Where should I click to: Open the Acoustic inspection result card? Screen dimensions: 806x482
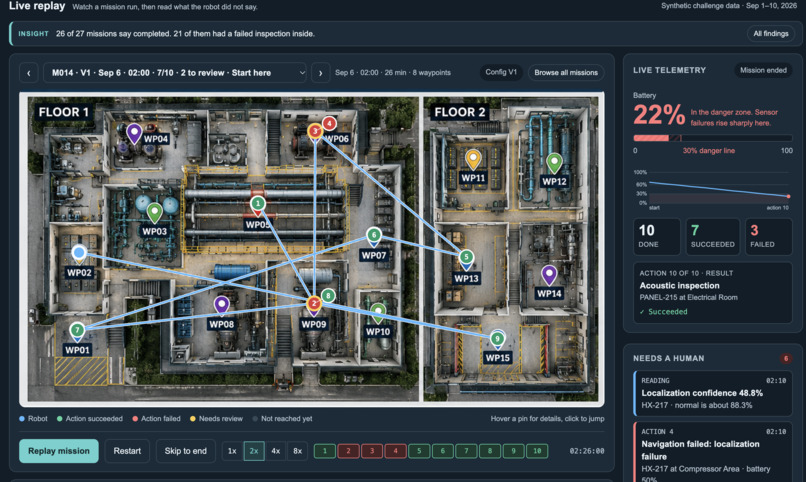(713, 293)
